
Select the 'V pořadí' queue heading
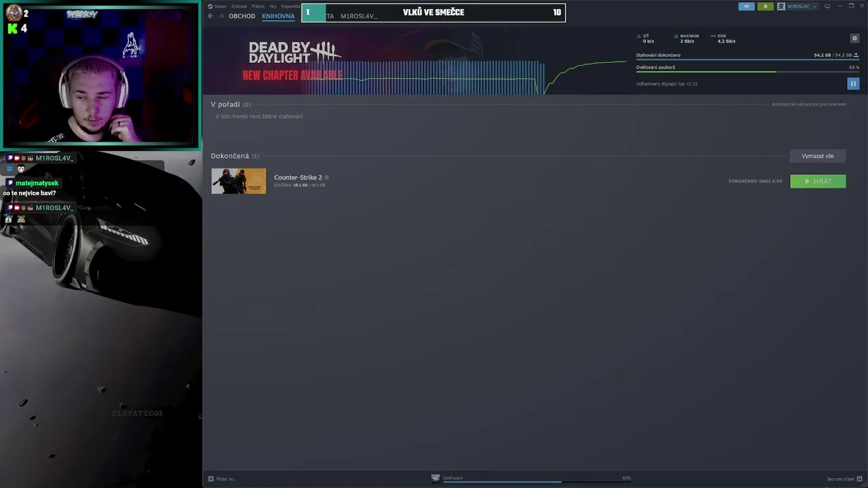(225, 104)
